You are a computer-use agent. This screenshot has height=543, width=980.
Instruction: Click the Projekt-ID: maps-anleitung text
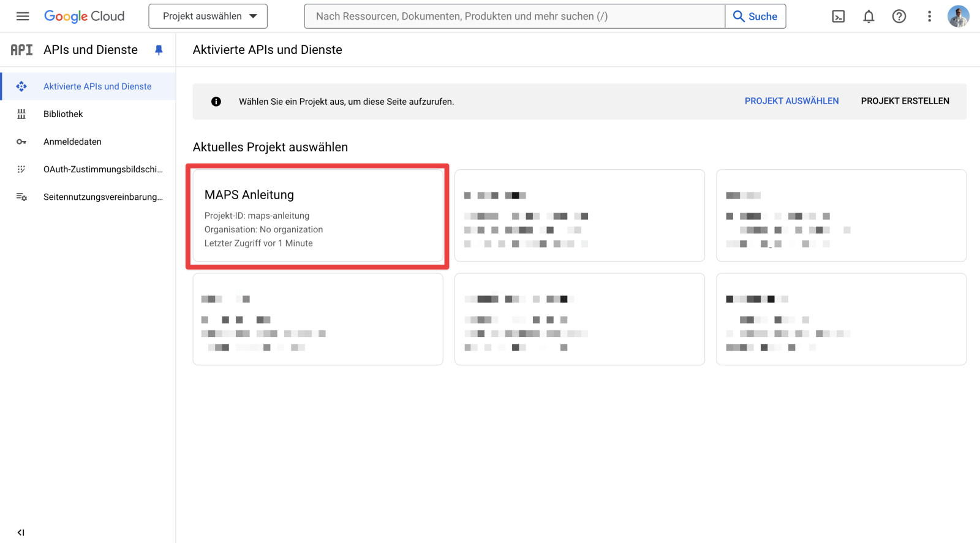(257, 216)
